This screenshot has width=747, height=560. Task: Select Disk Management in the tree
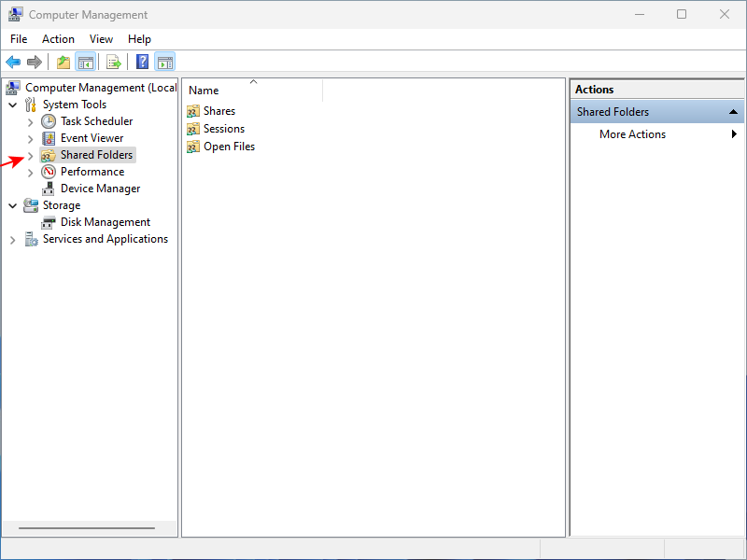[106, 222]
